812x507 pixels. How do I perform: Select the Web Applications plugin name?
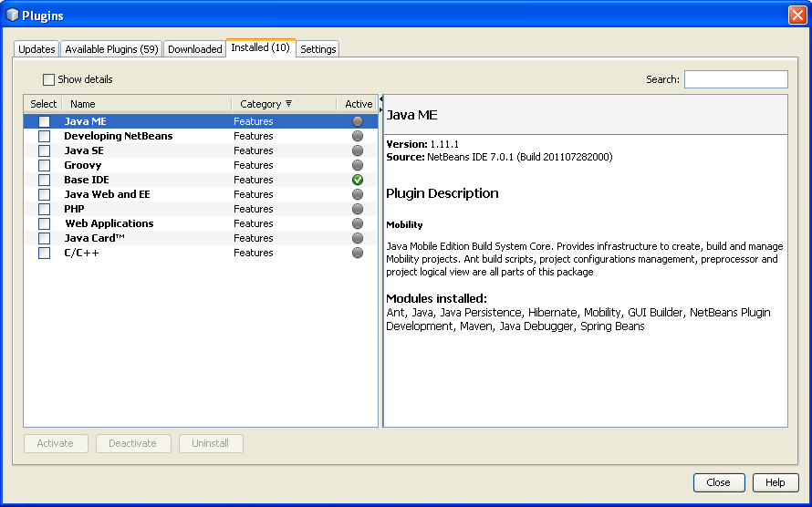[109, 223]
